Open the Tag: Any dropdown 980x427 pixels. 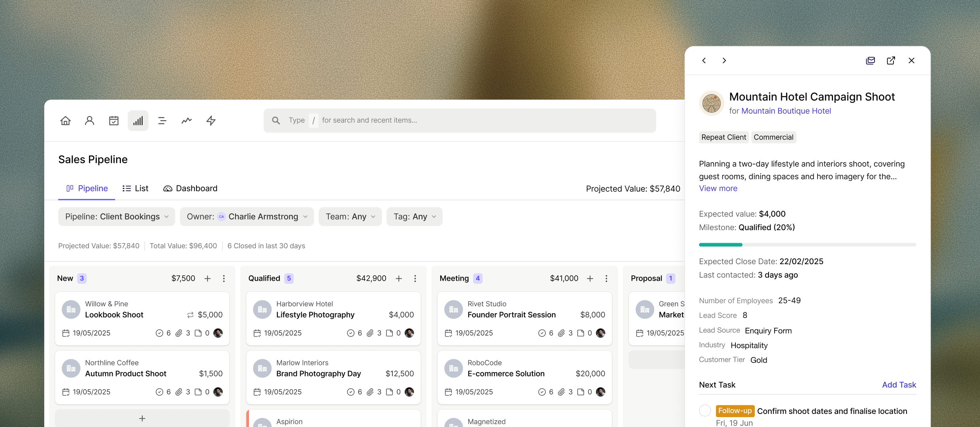coord(415,217)
